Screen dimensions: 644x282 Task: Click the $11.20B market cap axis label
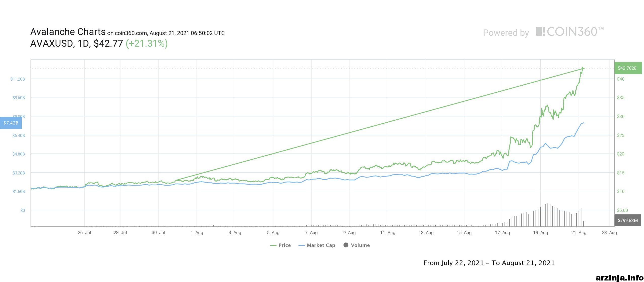pyautogui.click(x=18, y=79)
